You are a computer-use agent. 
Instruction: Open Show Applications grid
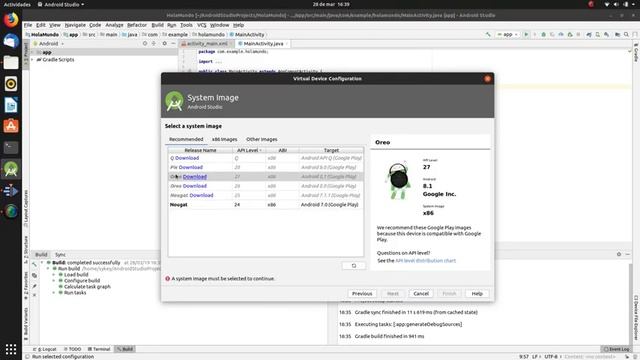click(11, 349)
